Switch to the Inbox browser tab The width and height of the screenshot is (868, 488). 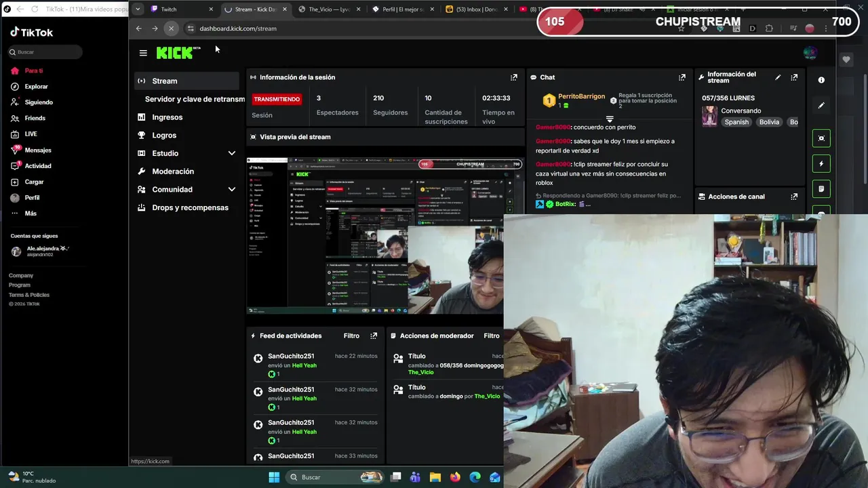click(x=476, y=9)
